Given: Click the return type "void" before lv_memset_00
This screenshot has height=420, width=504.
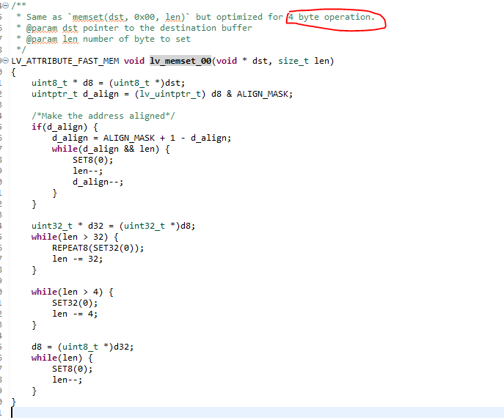Looking at the screenshot, I should pyautogui.click(x=134, y=61).
